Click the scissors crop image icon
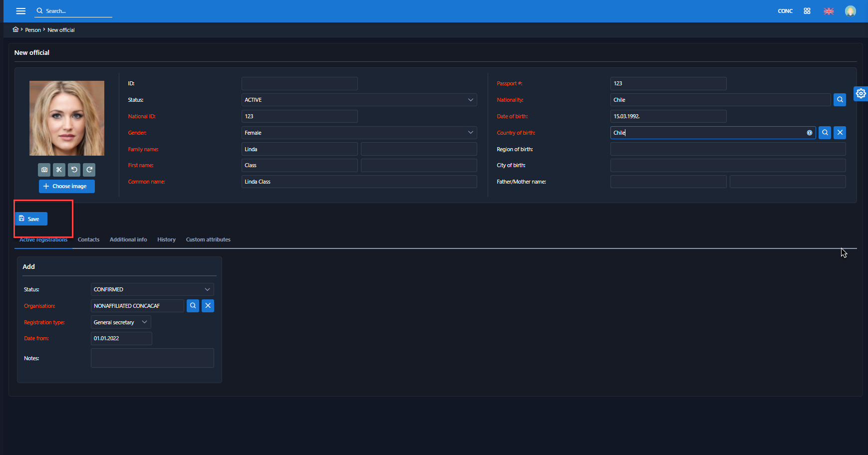This screenshot has height=455, width=868. (59, 170)
